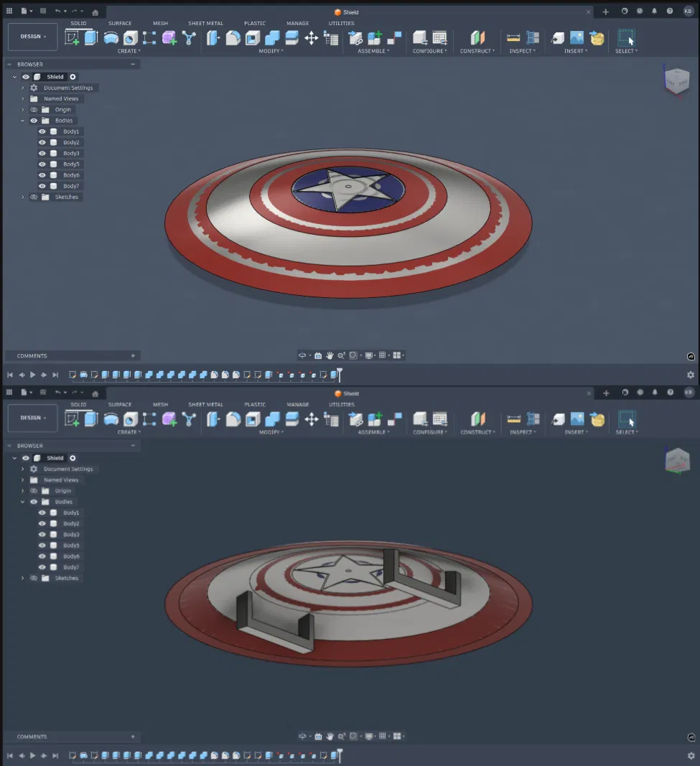Toggle Bodies folder visibility in bottom window
700x766 pixels.
34,502
